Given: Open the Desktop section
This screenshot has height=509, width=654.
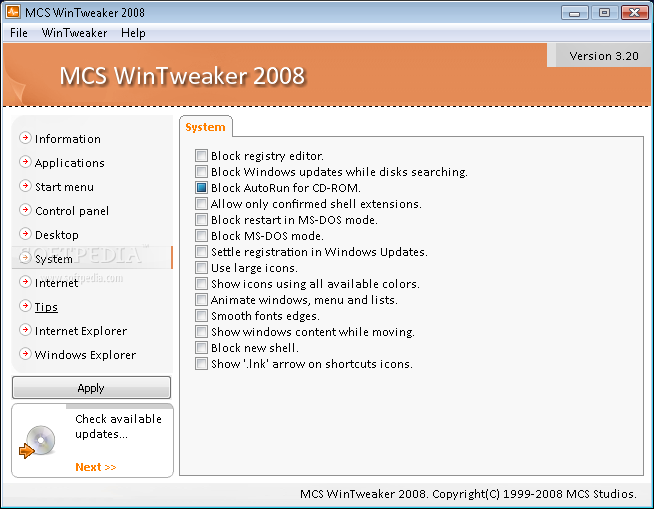Looking at the screenshot, I should pyautogui.click(x=57, y=235).
